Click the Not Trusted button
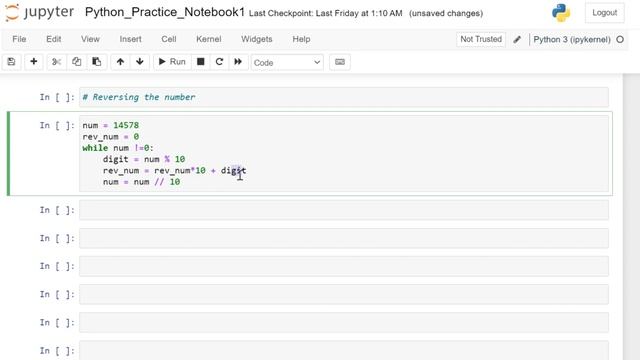 (481, 39)
